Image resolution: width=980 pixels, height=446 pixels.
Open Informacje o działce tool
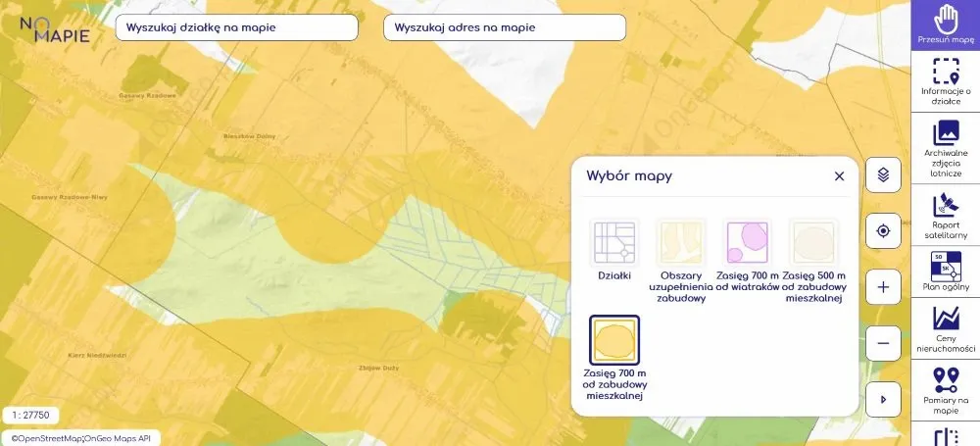point(945,81)
